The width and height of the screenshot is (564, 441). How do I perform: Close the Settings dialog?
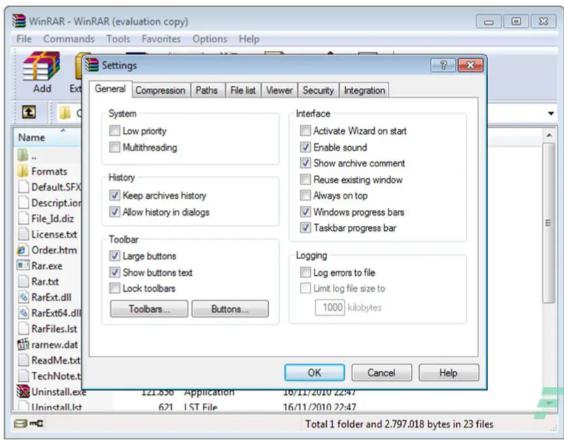click(470, 65)
